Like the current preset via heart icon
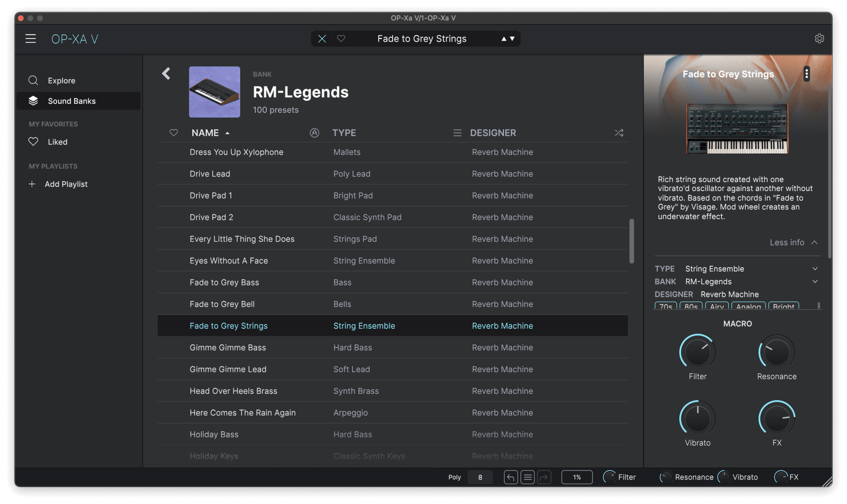Screen dimensions: 847x504 point(341,39)
